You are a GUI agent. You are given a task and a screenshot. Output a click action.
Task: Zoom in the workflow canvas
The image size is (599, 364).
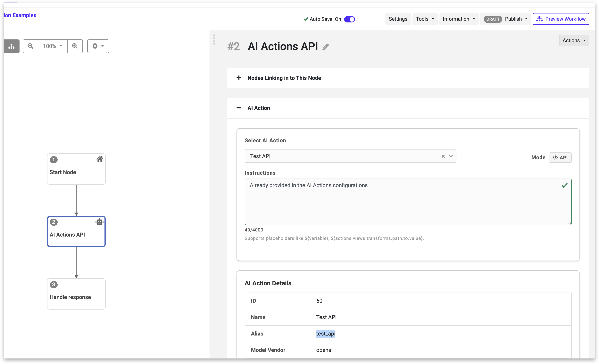[x=75, y=46]
